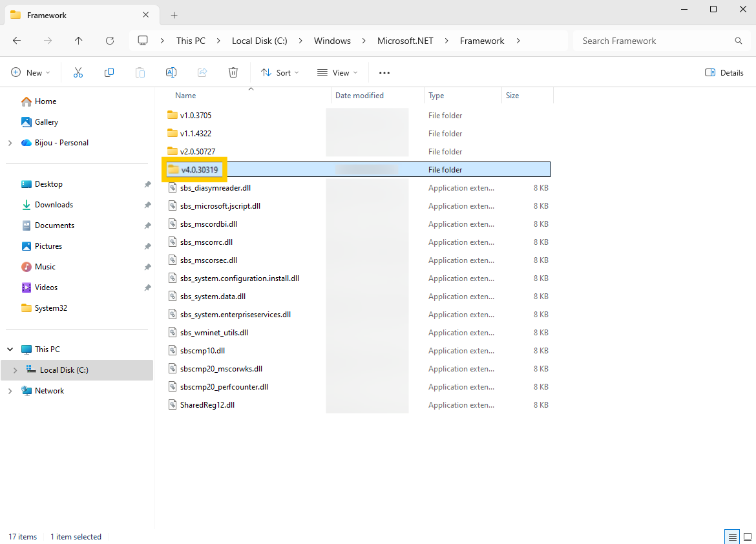Close the Framework tab
Viewport: 756px width, 544px height.
click(x=145, y=15)
